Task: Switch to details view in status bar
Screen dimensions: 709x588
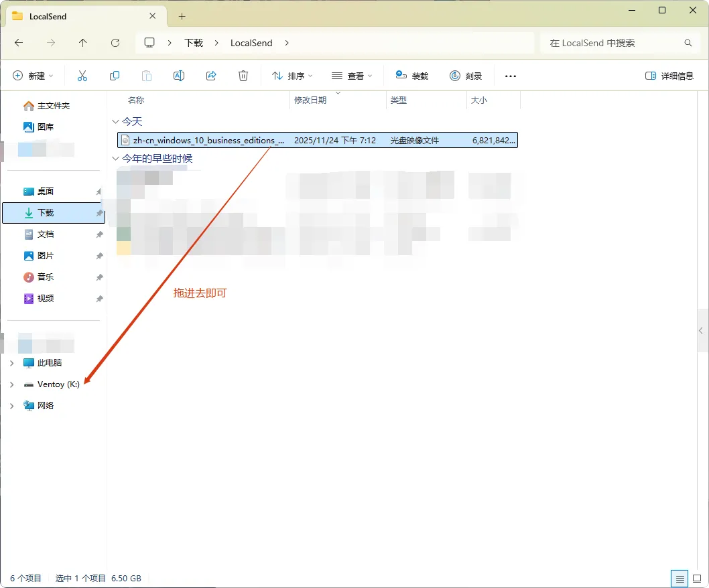Action: click(680, 579)
